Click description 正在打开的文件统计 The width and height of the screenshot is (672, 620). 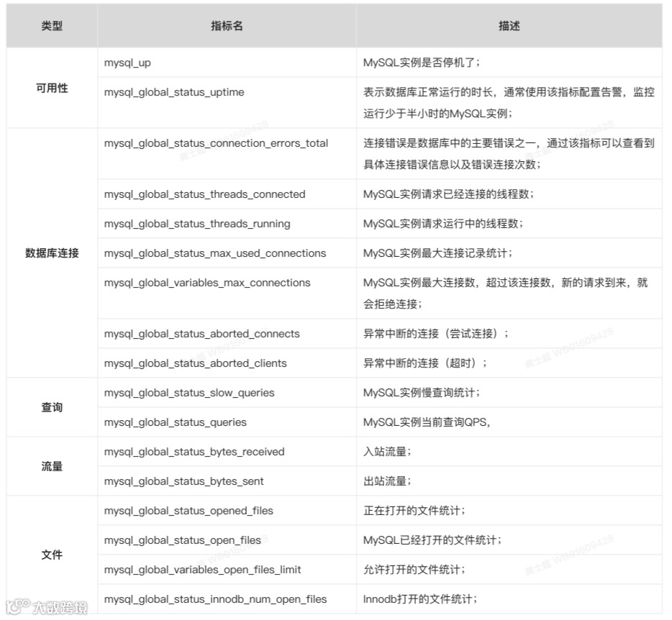[414, 511]
